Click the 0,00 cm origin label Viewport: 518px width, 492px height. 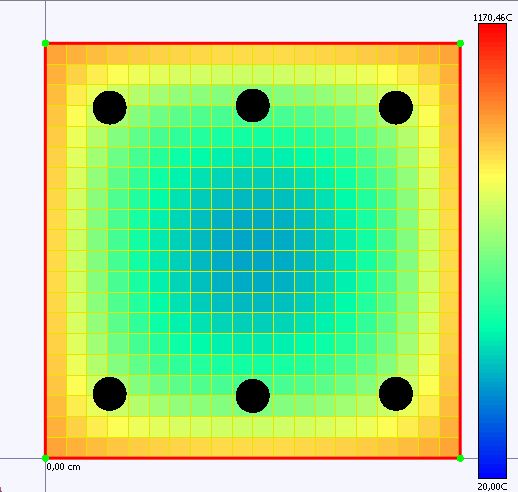pyautogui.click(x=63, y=467)
